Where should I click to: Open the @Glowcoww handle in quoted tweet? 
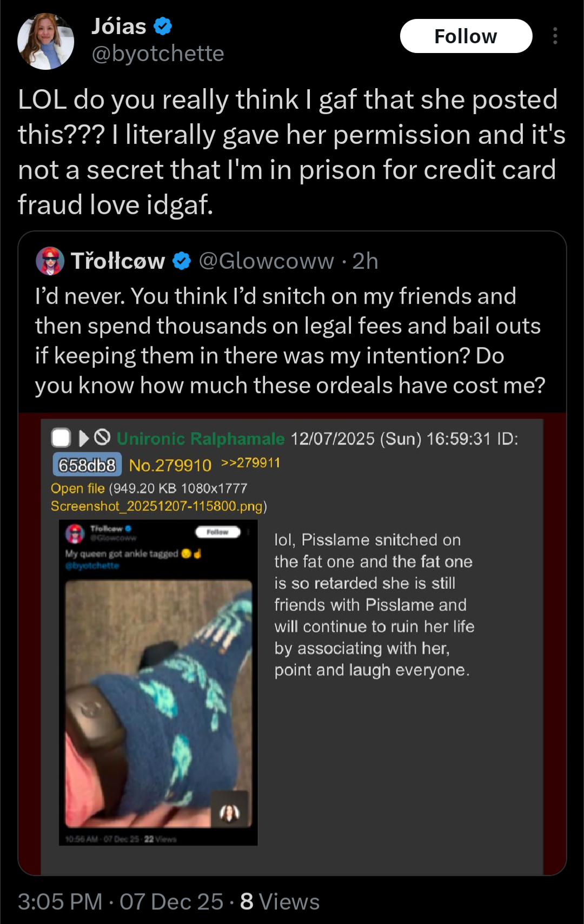[267, 261]
